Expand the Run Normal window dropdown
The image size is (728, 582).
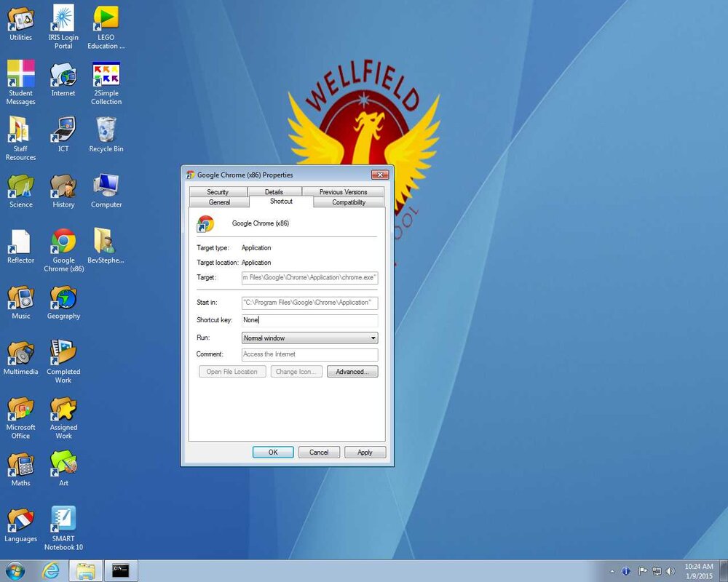(x=309, y=338)
